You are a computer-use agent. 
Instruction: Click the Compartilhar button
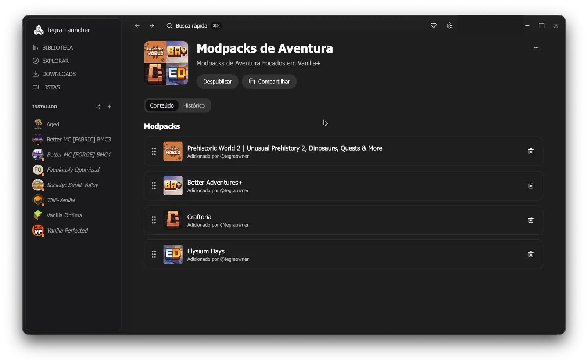[269, 82]
